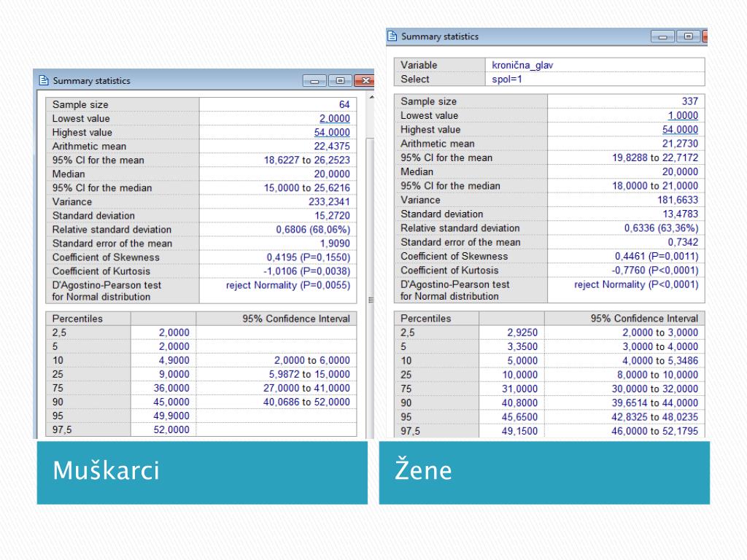Select the 90th percentile value 40,8000
This screenshot has height=560, width=747.
click(x=519, y=402)
